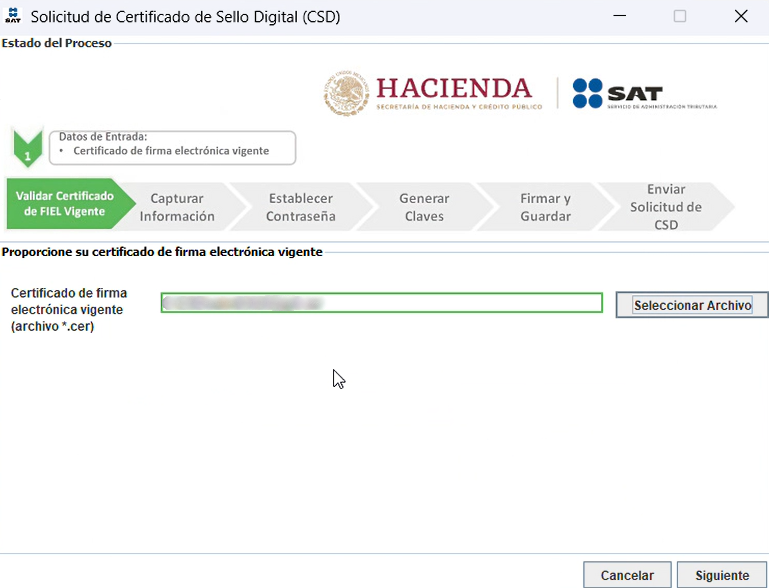Close the Solicitud de Certificado window
The image size is (769, 588).
740,16
